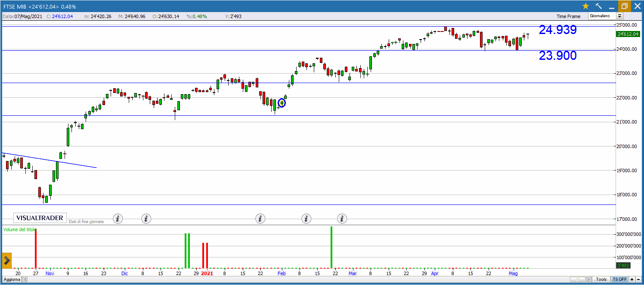The height and width of the screenshot is (285, 644).
Task: Add FTSE MIB to favorites with the star
Action: (x=585, y=6)
